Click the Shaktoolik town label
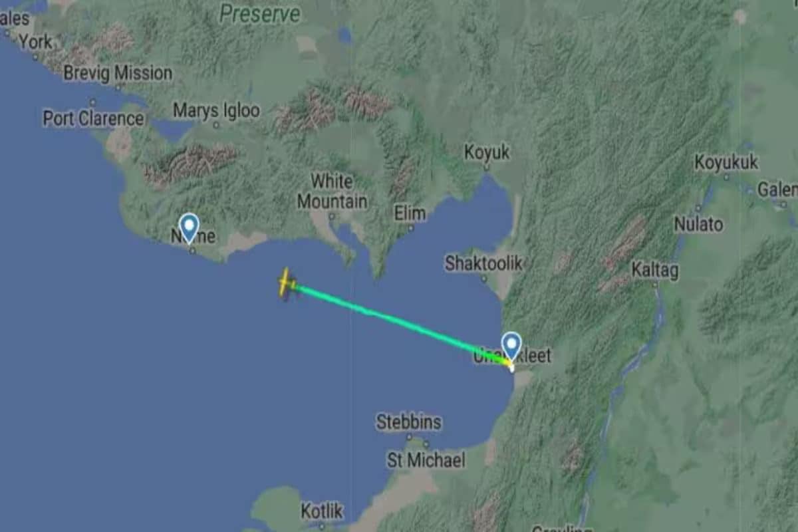The height and width of the screenshot is (532, 798). 483,263
